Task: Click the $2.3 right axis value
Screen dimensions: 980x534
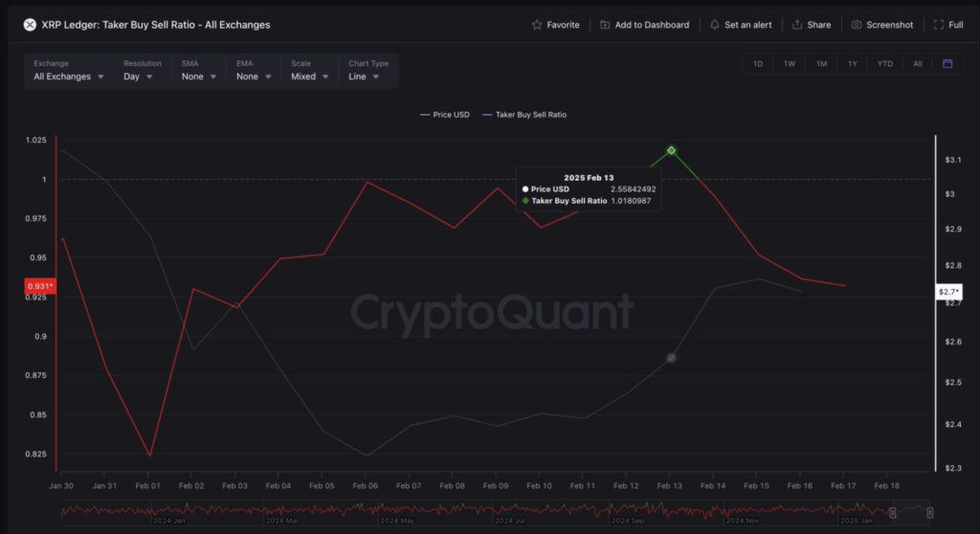Action: [953, 468]
